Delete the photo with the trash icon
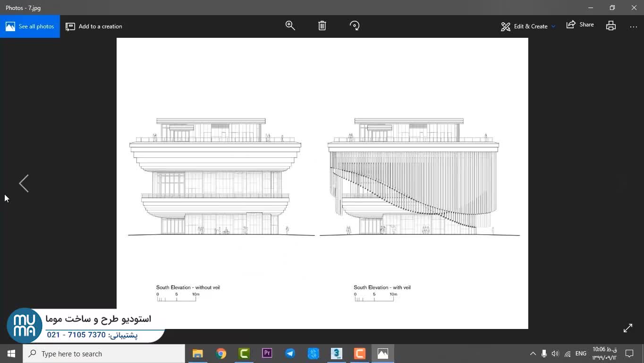 [x=322, y=26]
